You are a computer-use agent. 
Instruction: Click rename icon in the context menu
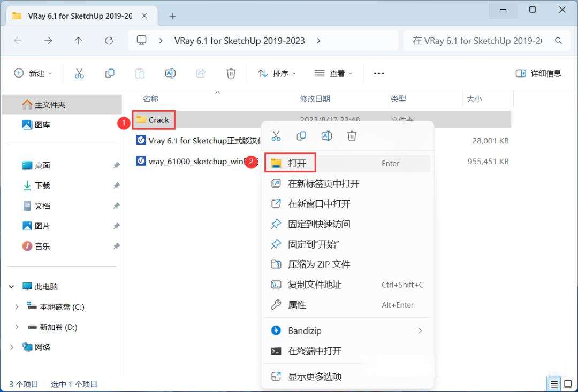coord(326,136)
